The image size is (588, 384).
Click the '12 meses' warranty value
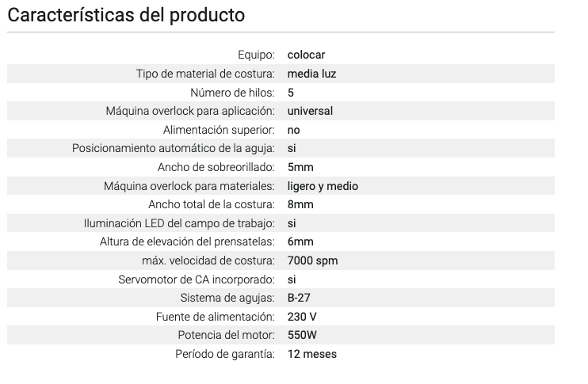click(311, 354)
